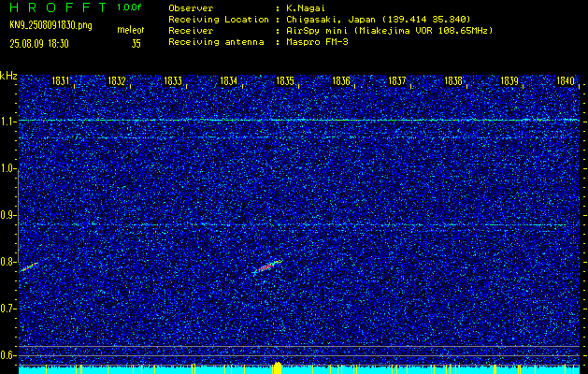Click the 1840 time marker
This screenshot has height=374, width=588.
(566, 80)
